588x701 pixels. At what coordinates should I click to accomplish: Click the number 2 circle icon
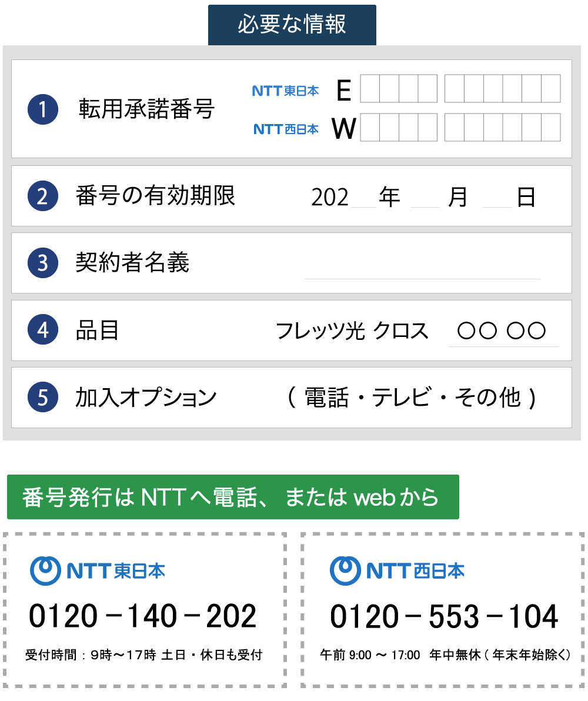(x=43, y=196)
